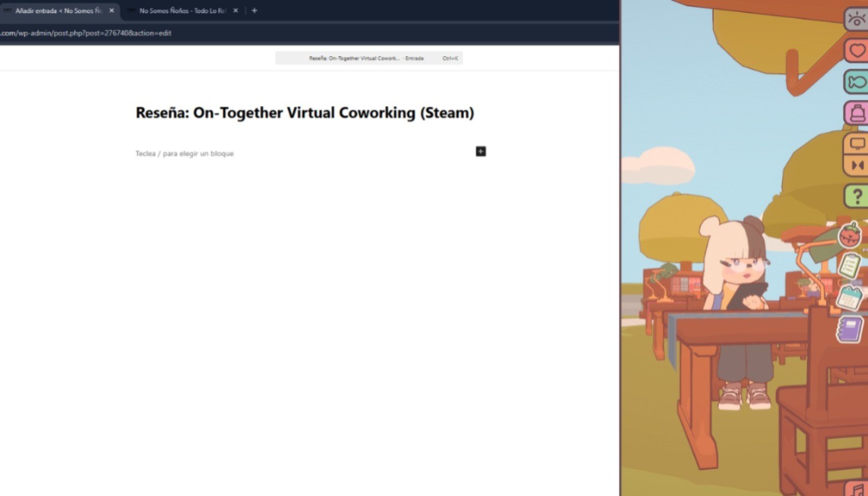868x496 pixels.
Task: Click the Teclea / block placeholder
Action: click(184, 153)
